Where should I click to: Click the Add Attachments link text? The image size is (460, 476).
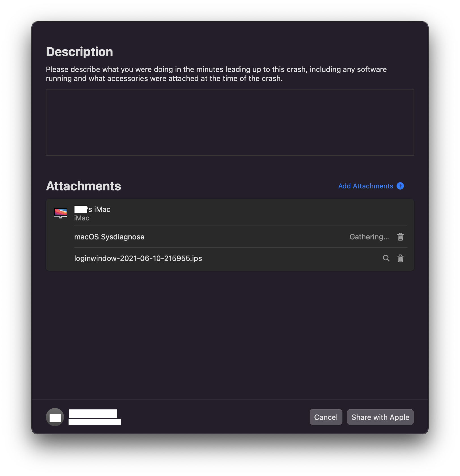click(x=365, y=186)
